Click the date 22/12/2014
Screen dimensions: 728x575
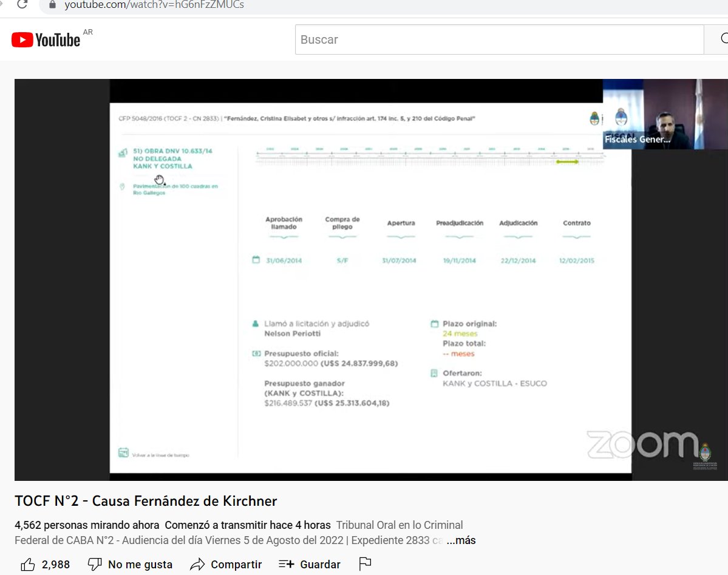click(x=518, y=260)
